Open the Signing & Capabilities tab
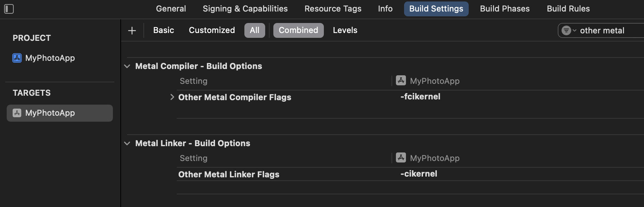 tap(245, 9)
